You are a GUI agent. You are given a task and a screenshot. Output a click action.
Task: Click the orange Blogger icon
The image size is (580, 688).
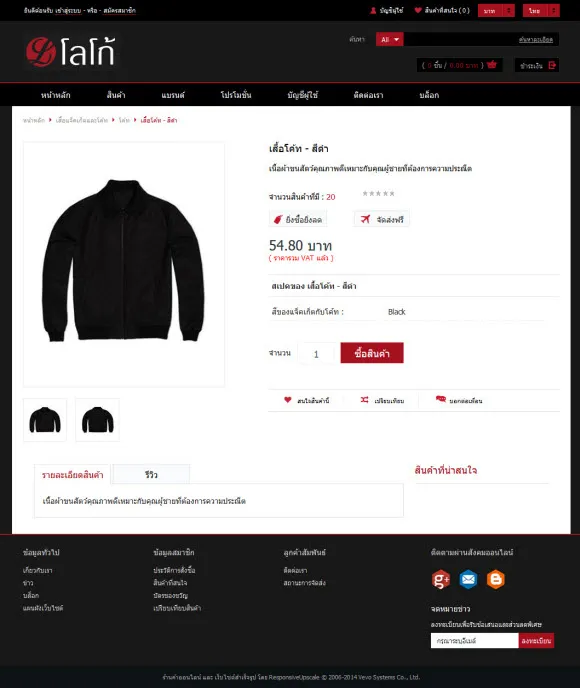coord(496,579)
